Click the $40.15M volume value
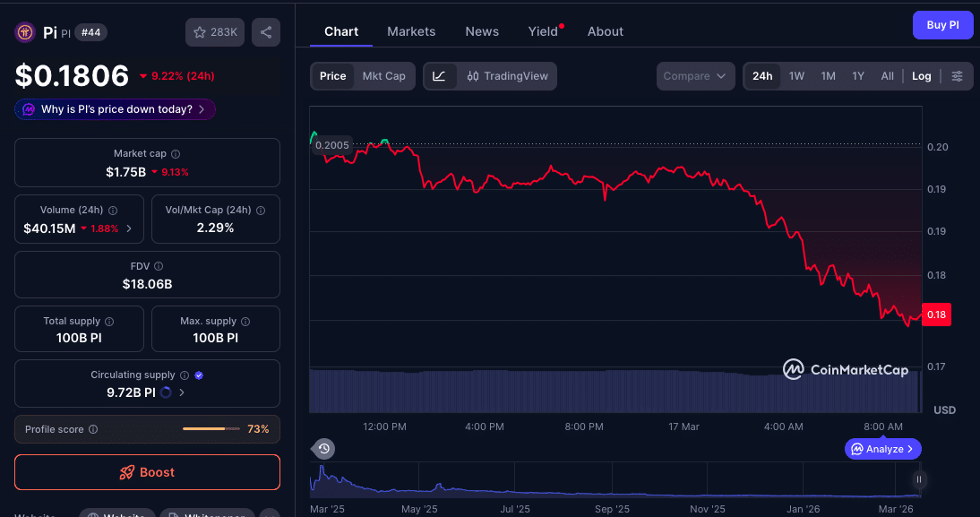 tap(49, 228)
